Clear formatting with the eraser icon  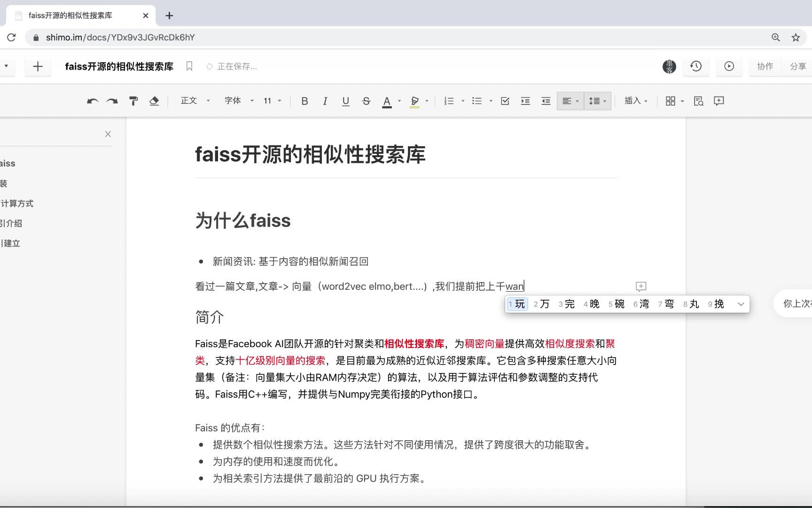pyautogui.click(x=154, y=101)
